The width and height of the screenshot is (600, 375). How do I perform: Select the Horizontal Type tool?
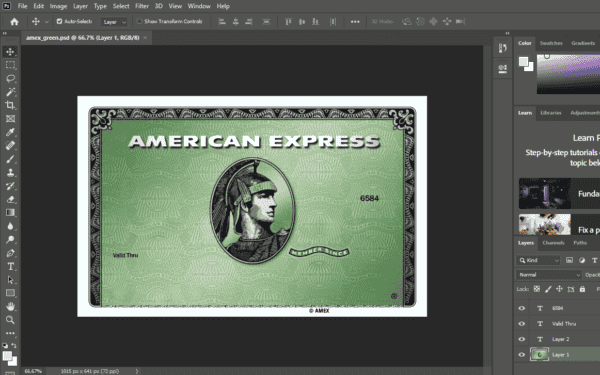(10, 266)
